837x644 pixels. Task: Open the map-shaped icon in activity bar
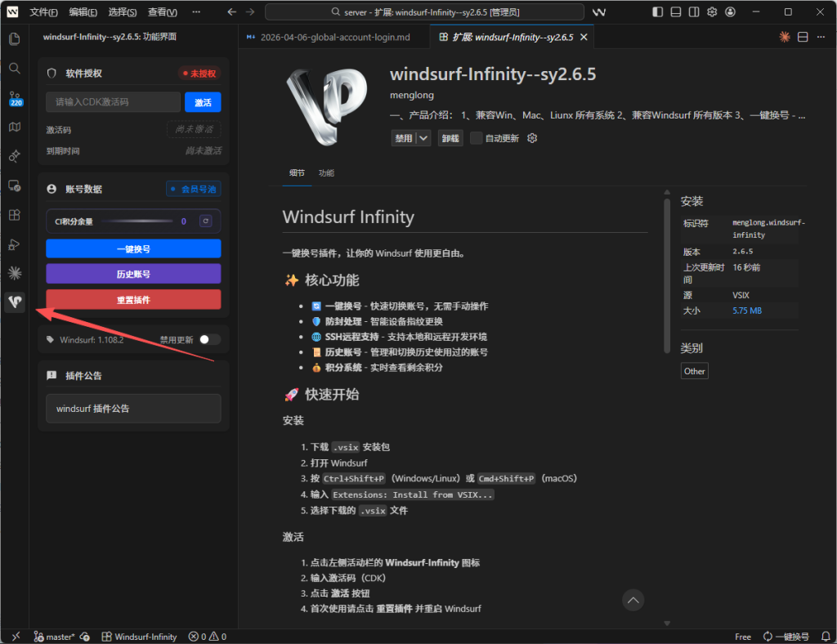click(15, 127)
